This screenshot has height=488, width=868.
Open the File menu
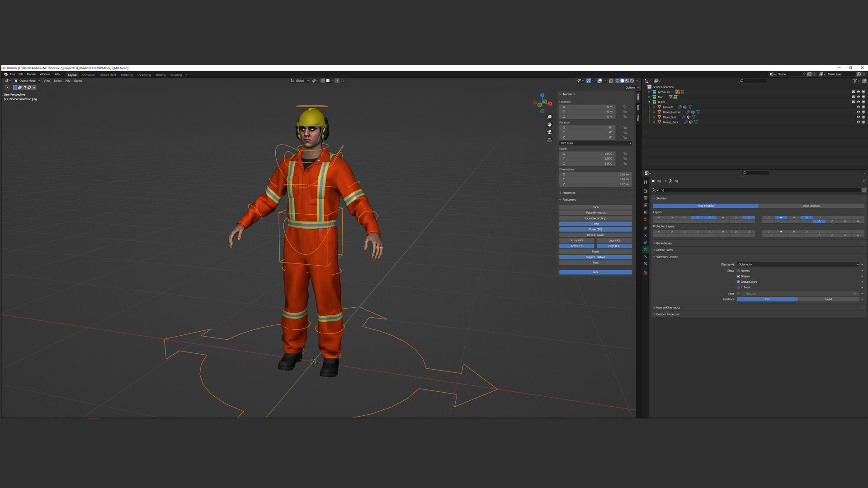pos(13,75)
